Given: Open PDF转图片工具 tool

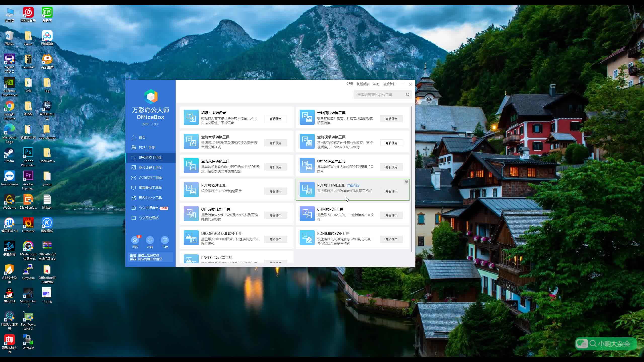Looking at the screenshot, I should [275, 191].
